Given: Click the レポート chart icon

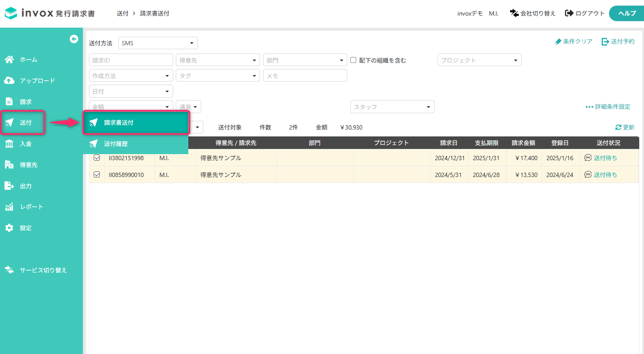Looking at the screenshot, I should pos(9,207).
